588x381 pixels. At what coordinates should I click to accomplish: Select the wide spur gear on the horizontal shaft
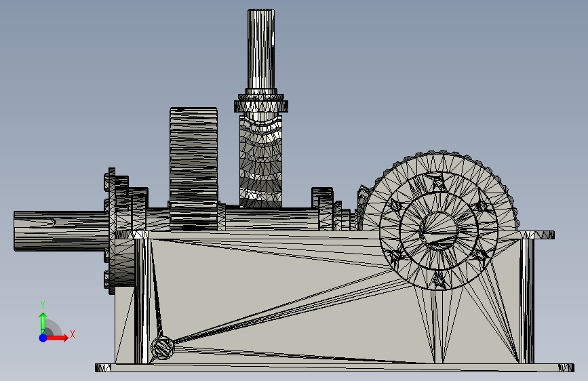click(193, 169)
